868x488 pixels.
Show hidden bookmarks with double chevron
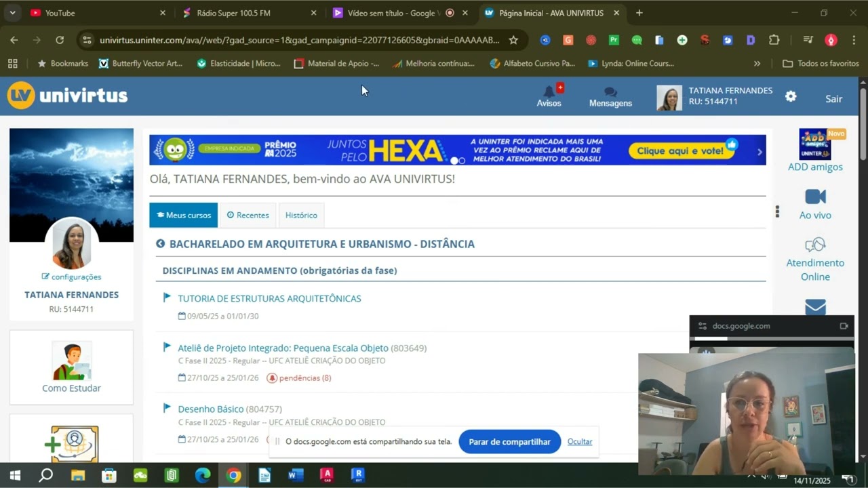pos(757,64)
